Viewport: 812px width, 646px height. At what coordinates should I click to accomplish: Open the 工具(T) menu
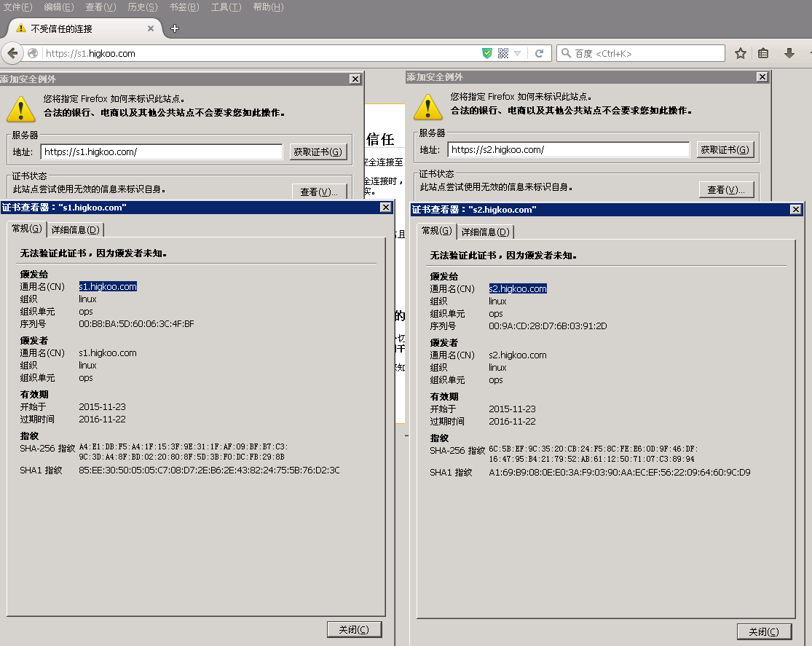(226, 7)
